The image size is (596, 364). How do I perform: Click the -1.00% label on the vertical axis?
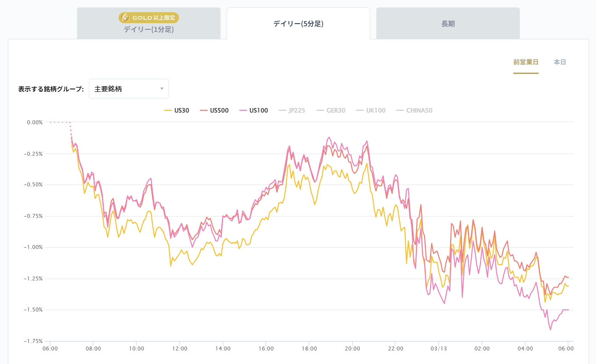pyautogui.click(x=34, y=247)
